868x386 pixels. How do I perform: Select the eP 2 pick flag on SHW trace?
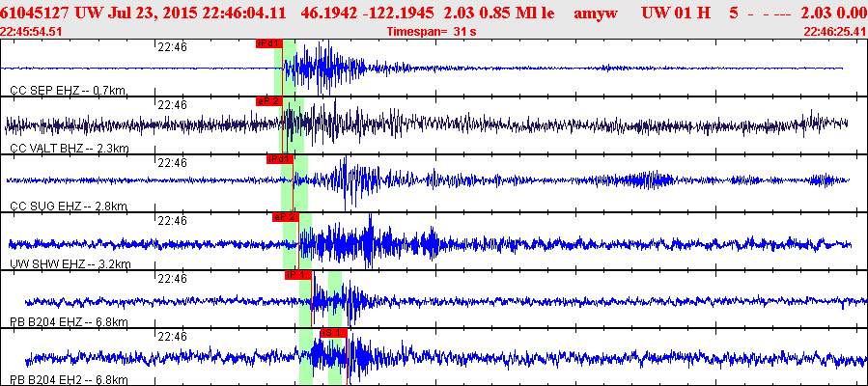(x=286, y=217)
